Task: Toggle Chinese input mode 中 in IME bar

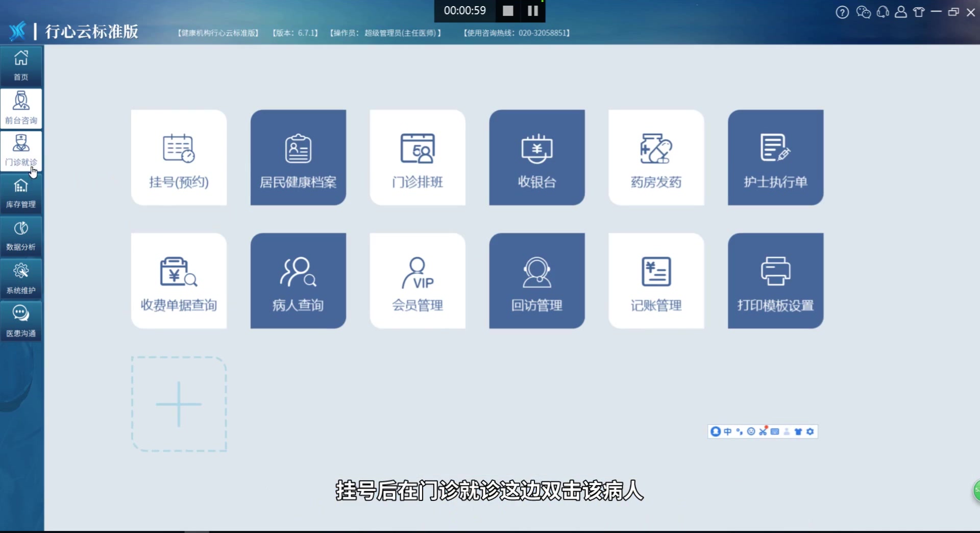Action: click(727, 431)
